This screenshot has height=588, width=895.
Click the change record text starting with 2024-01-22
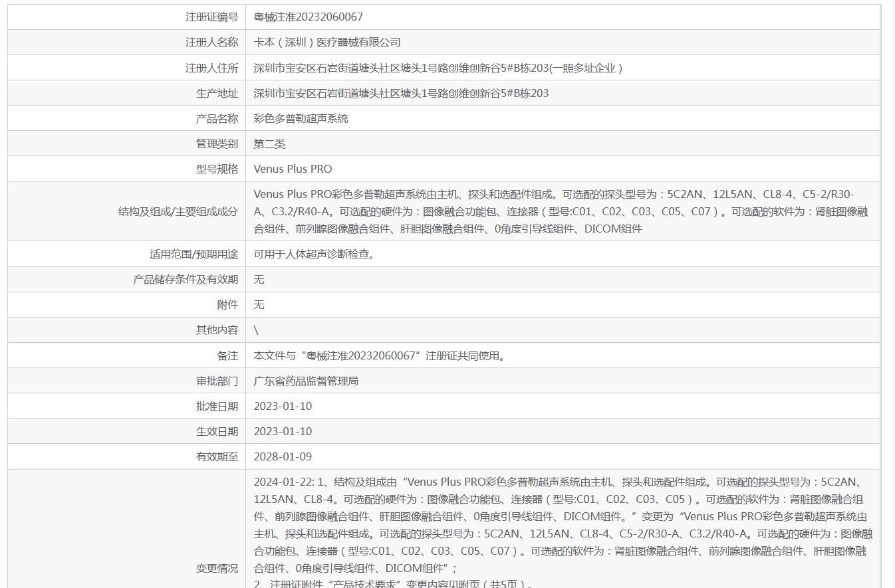tap(563, 532)
